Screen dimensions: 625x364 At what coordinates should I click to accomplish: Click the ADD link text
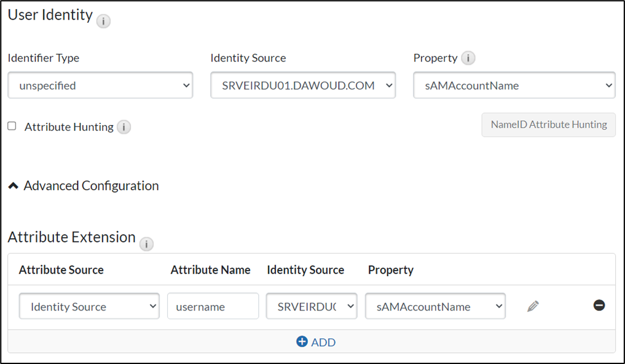pyautogui.click(x=323, y=342)
